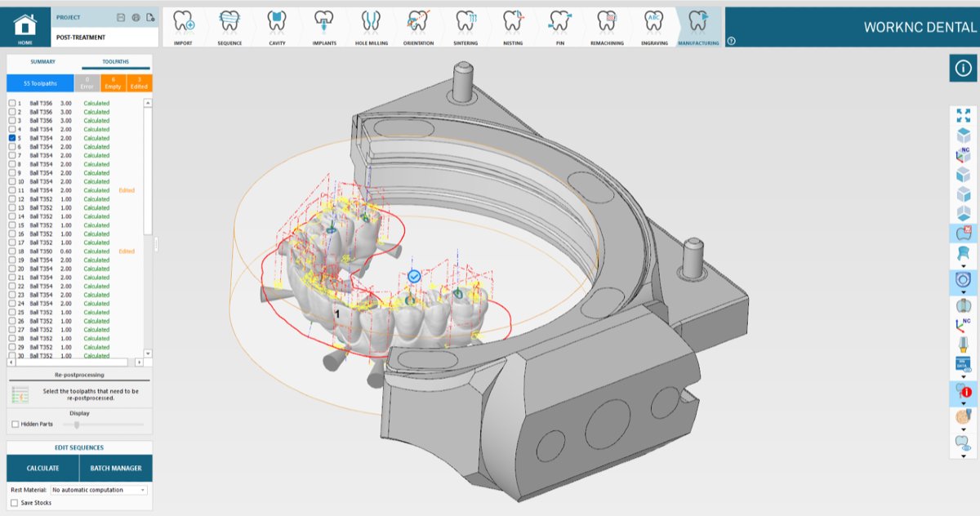Screen dimensions: 980x516
Task: Show the milling tool display icon
Action: click(964, 345)
